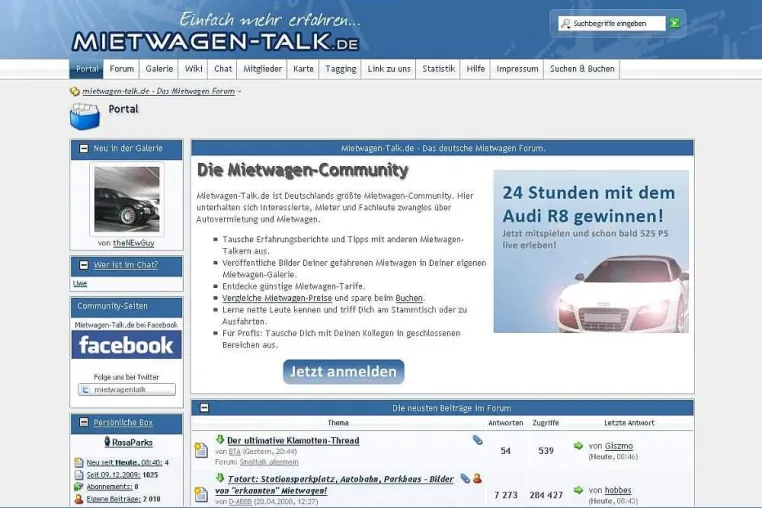The width and height of the screenshot is (762, 508).
Task: Click thread icon of Klamotten-Thread row
Action: coord(201,450)
